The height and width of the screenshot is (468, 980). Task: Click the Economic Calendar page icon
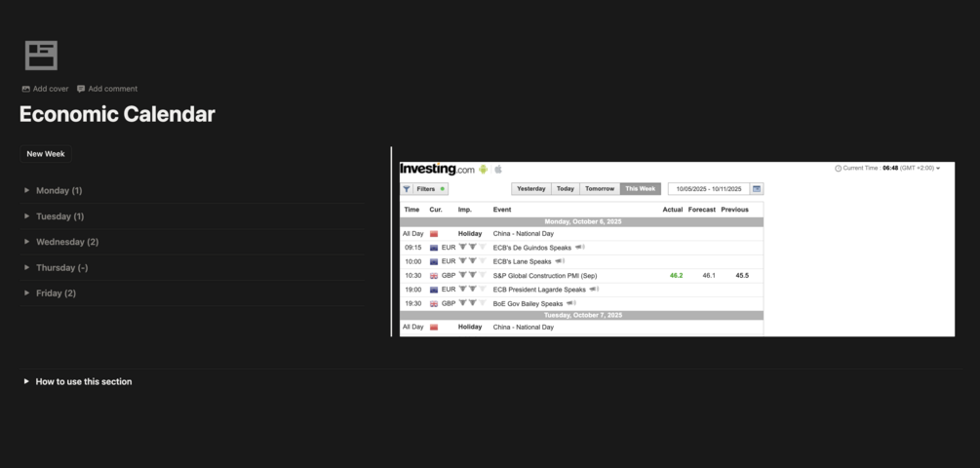41,55
